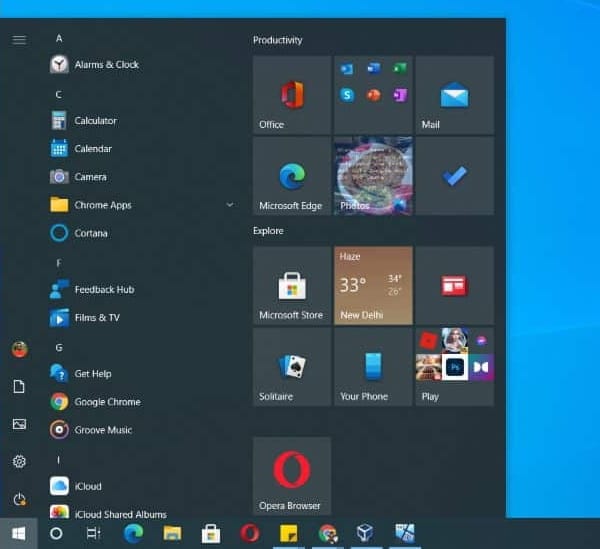Expand the Chrome Apps folder chevron
The height and width of the screenshot is (549, 600).
(230, 205)
